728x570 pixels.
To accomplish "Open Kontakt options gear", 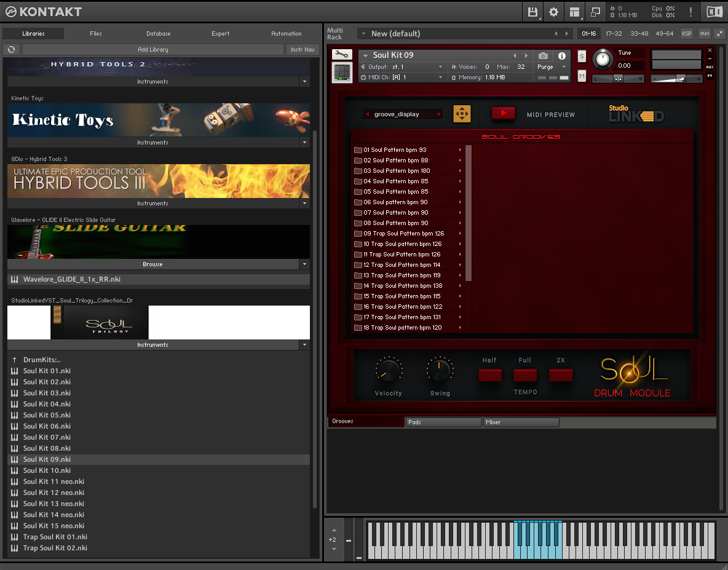I will pos(553,12).
